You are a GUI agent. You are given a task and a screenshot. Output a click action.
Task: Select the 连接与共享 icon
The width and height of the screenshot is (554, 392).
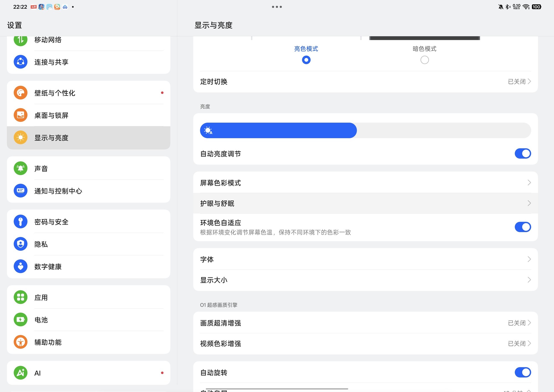coord(20,62)
